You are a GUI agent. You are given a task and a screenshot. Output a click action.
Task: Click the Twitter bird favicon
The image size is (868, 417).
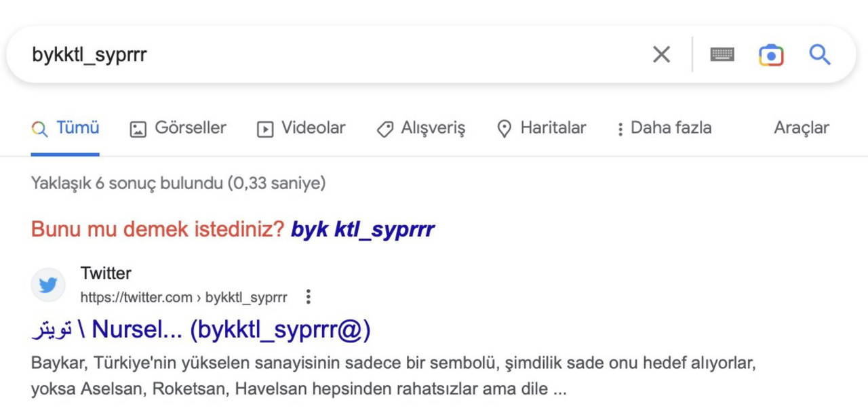[x=48, y=285]
